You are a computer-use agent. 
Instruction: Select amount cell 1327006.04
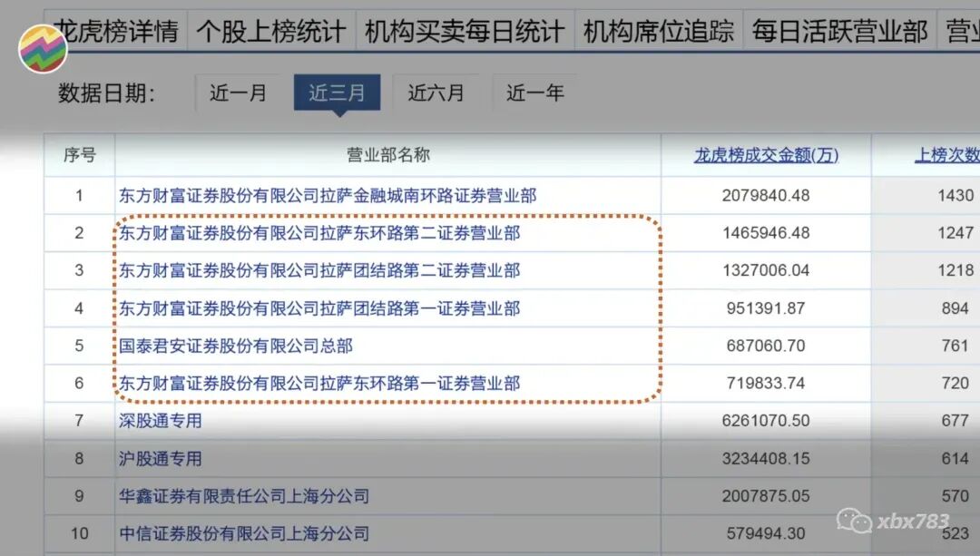(766, 270)
